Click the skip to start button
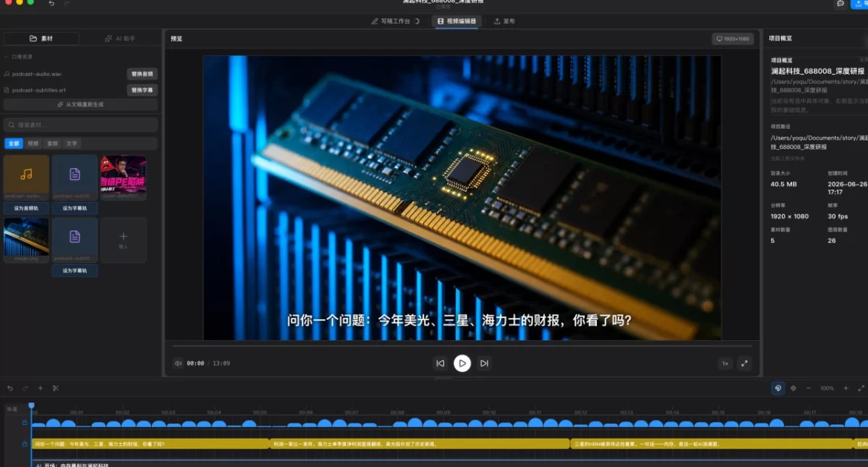The height and width of the screenshot is (467, 868). pos(440,363)
